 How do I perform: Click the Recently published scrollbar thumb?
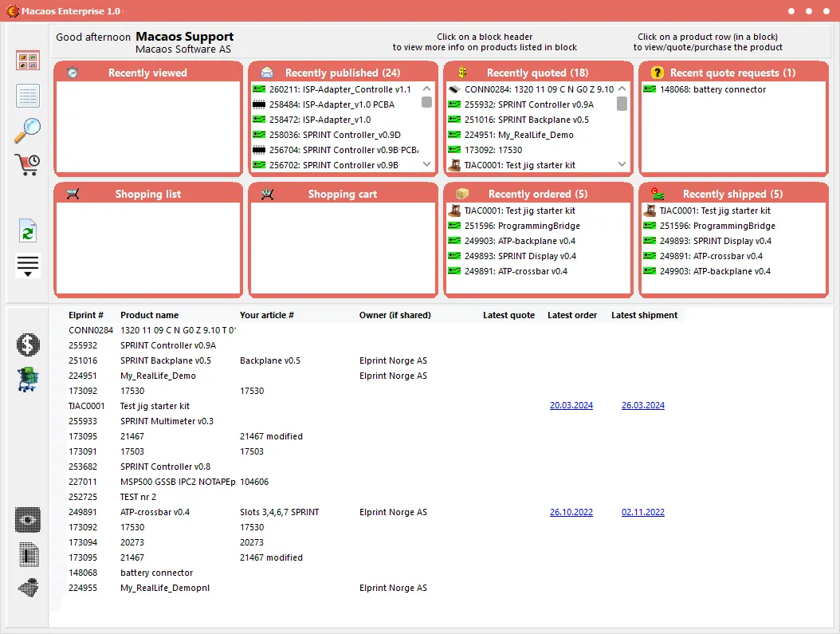click(426, 102)
